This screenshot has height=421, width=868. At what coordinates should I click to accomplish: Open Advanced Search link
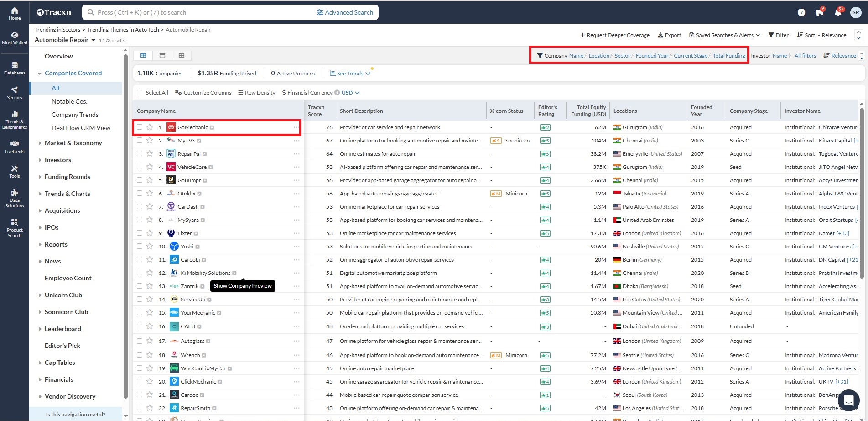(x=345, y=12)
